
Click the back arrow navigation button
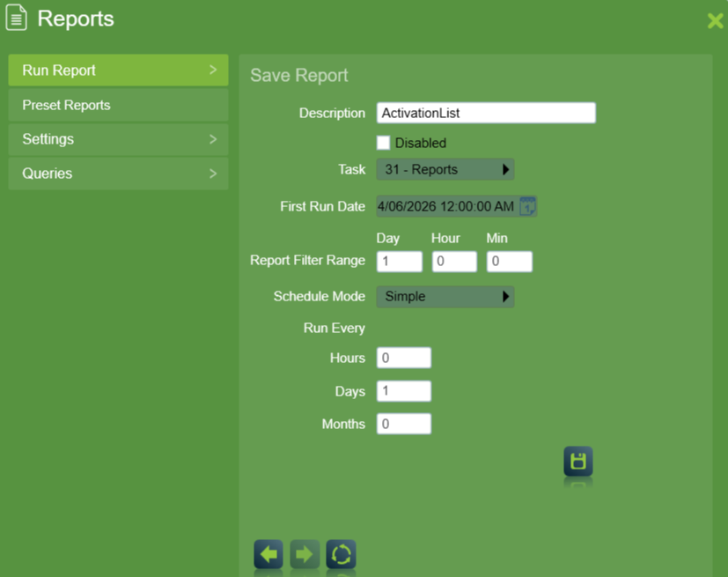268,554
